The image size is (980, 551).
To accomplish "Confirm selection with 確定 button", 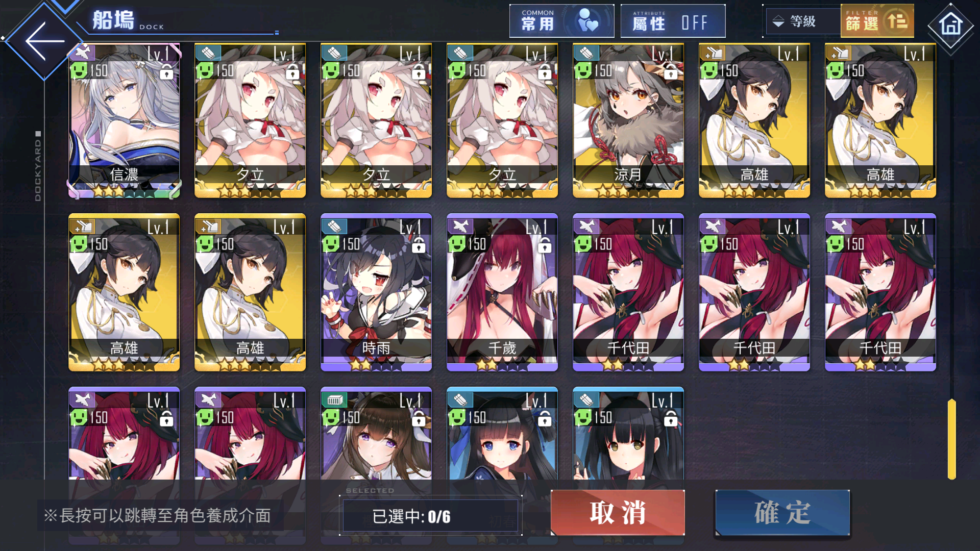I will 782,513.
